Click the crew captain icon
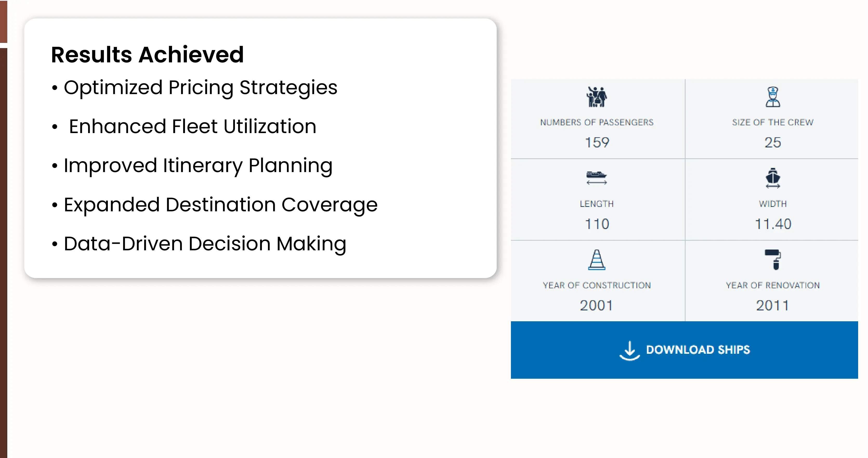 coord(772,97)
